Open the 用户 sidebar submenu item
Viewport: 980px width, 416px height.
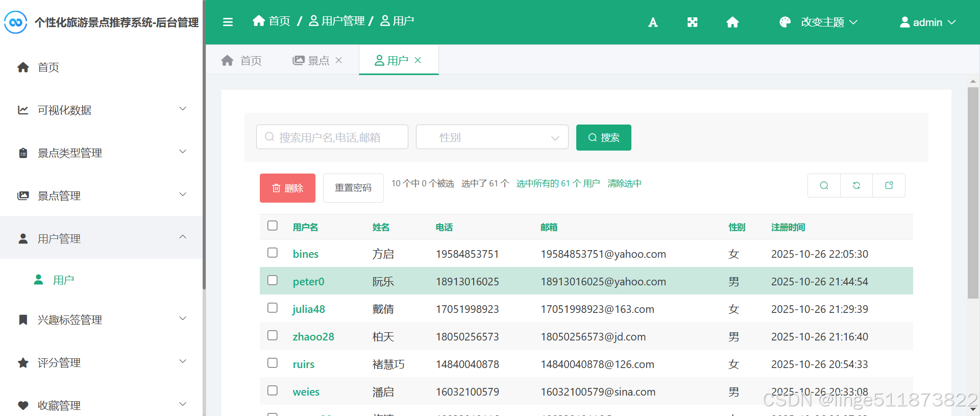coord(101,280)
